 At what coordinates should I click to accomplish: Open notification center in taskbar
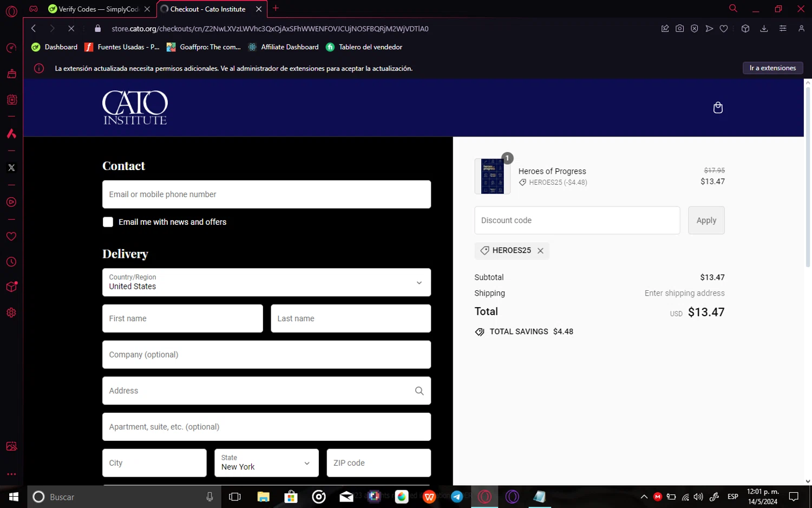tap(794, 497)
